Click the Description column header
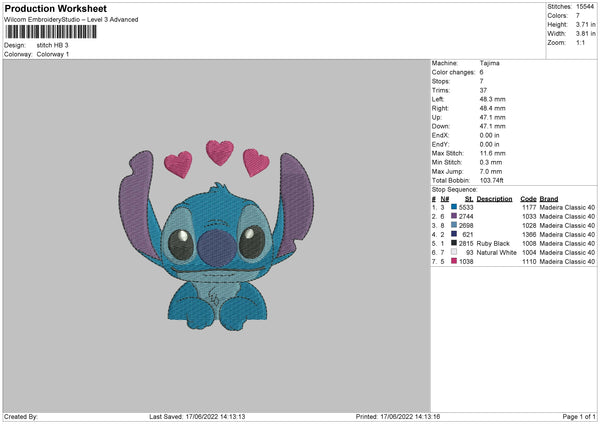 (494, 198)
